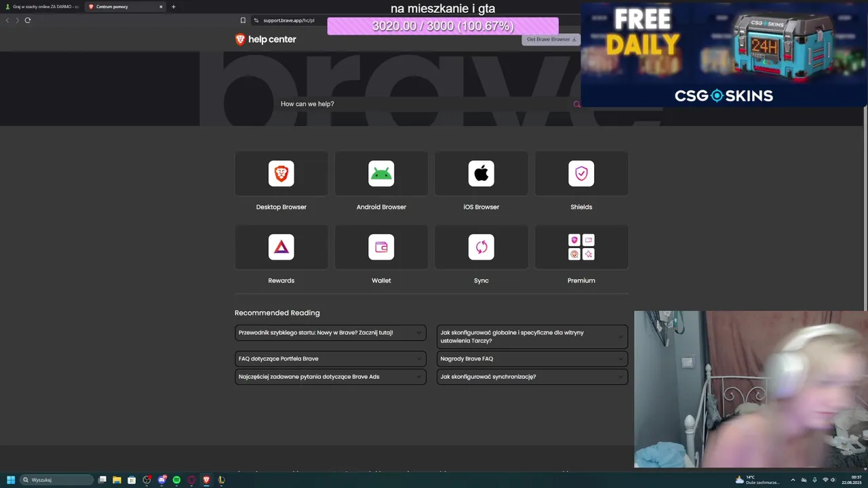
Task: Click the microphone tray icon
Action: (814, 480)
